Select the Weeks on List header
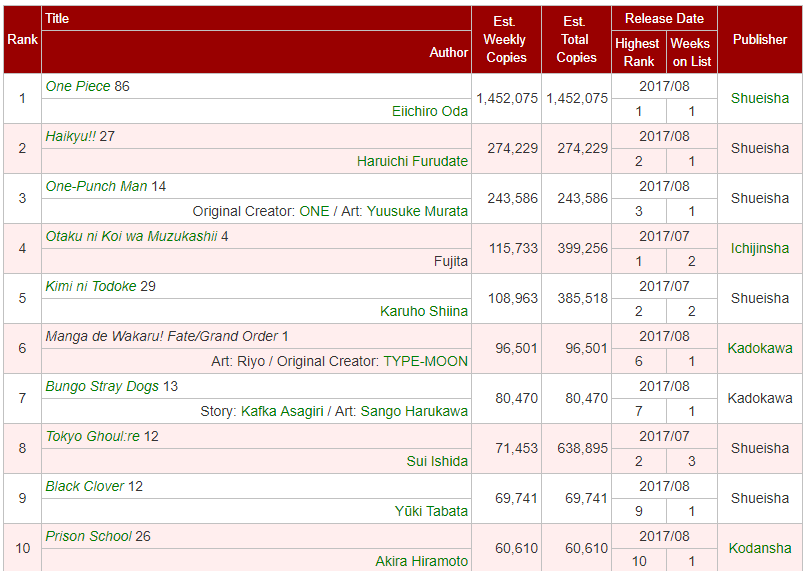Screen dimensions: 808x571 point(691,53)
